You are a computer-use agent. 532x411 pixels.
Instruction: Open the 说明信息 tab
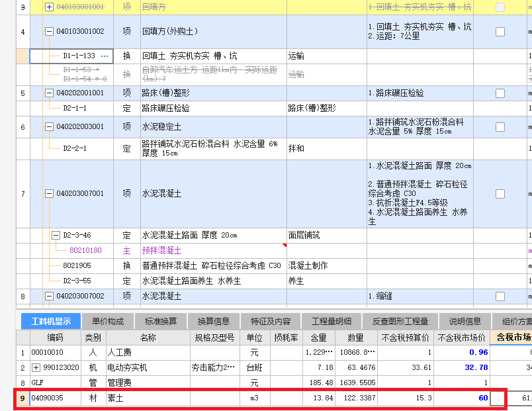point(465,321)
